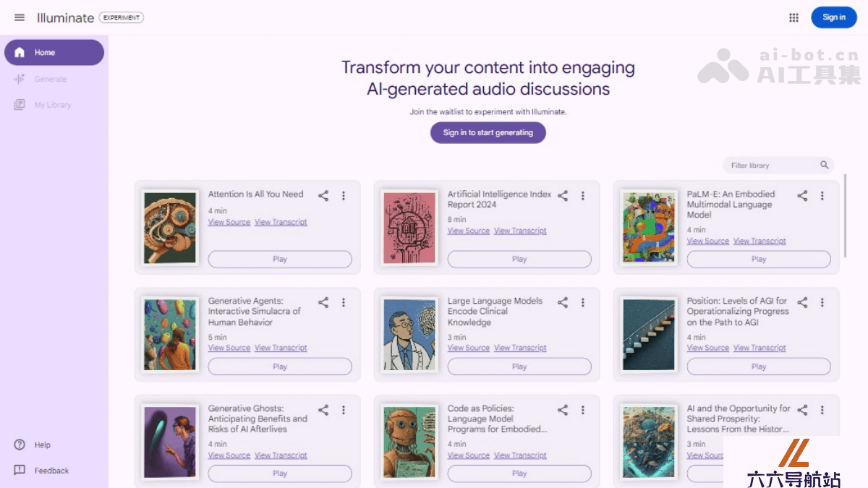Image resolution: width=868 pixels, height=488 pixels.
Task: Click the Code as Policies robot thumbnail
Action: pos(409,442)
